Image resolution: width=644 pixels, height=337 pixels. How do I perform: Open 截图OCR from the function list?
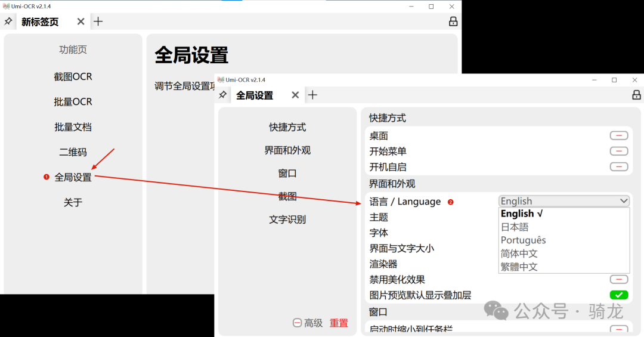coord(73,76)
